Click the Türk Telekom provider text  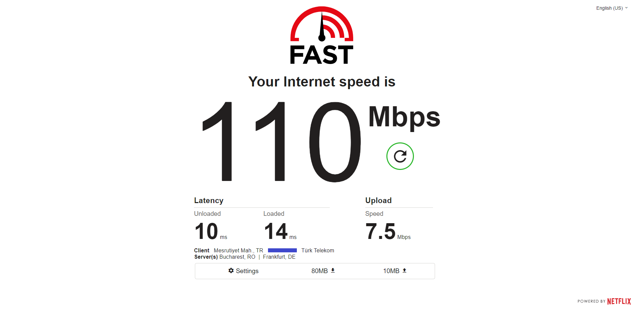318,251
